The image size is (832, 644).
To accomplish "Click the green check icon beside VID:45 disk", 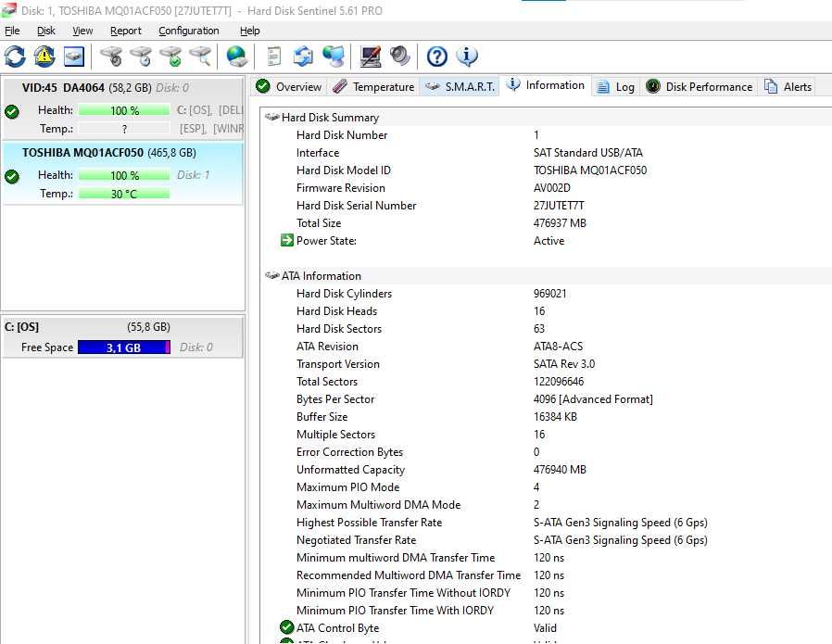I will tap(12, 111).
